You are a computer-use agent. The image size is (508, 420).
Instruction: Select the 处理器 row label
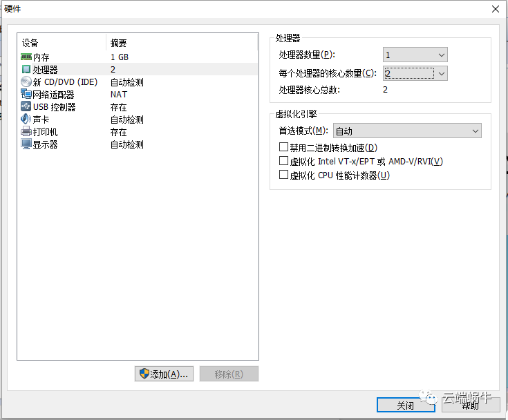coord(46,70)
